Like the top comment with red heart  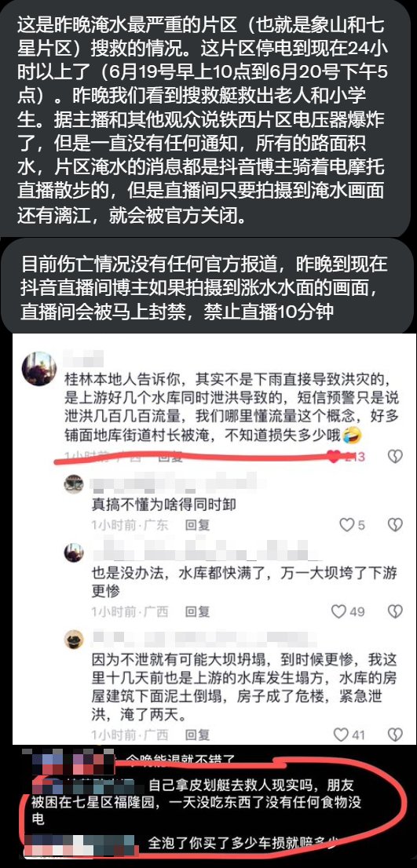click(334, 456)
